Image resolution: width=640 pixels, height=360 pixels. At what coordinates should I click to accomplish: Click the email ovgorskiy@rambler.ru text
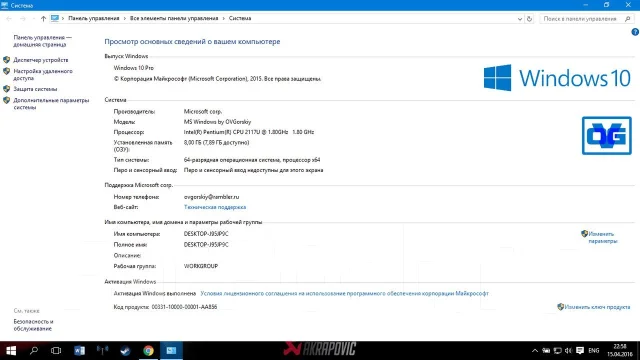(x=211, y=197)
